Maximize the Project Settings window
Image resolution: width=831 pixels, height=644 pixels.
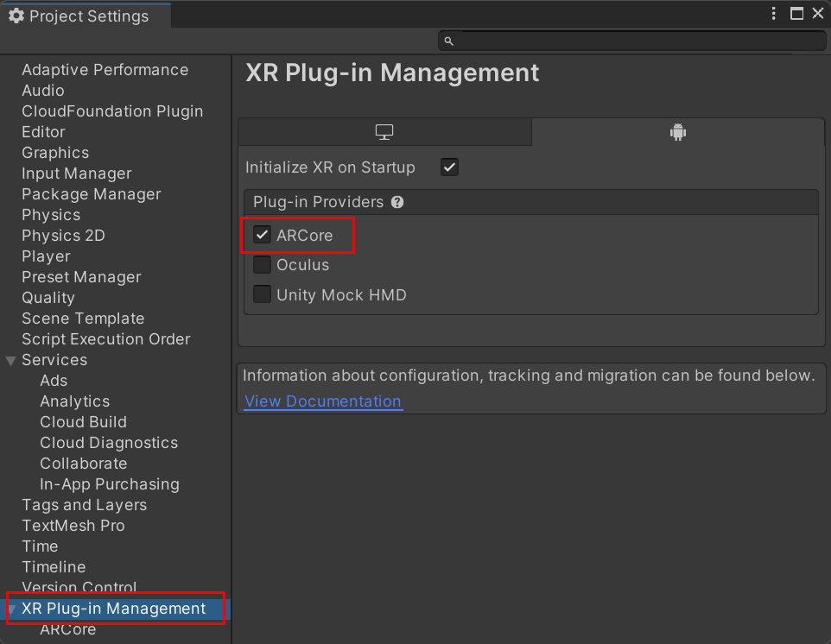coord(796,13)
